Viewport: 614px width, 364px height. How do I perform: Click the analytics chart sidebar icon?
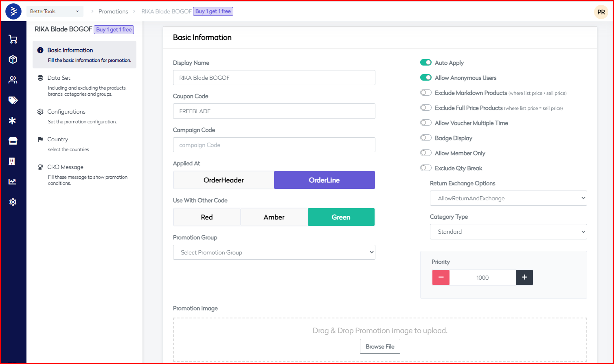point(13,182)
